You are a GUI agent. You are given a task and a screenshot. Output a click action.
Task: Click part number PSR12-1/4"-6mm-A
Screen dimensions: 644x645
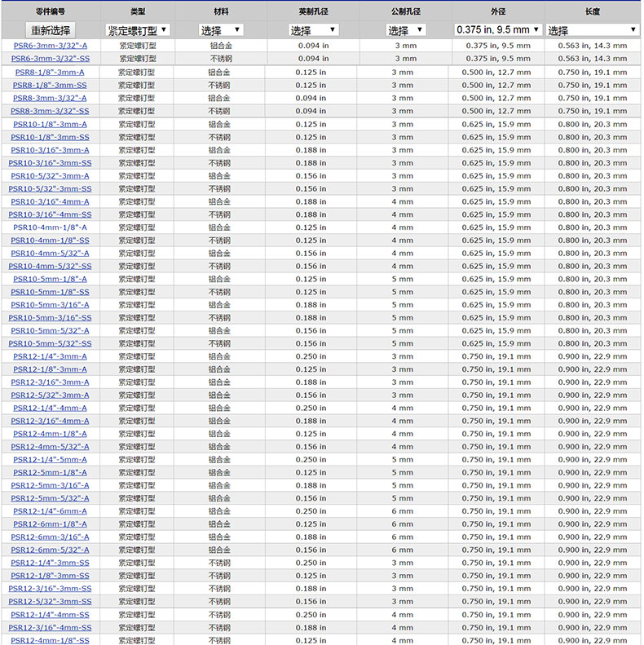coord(51,511)
